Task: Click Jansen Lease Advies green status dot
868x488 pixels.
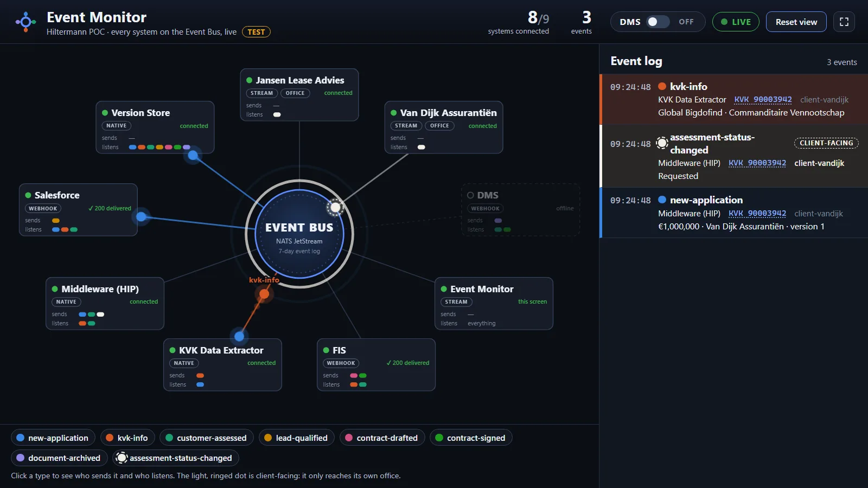Action: [250, 80]
